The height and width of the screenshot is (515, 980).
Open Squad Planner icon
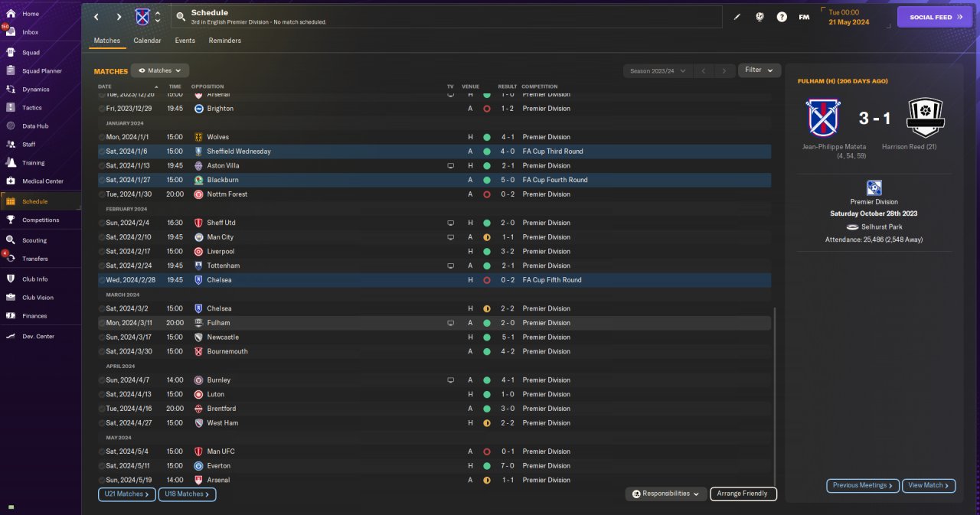[11, 71]
